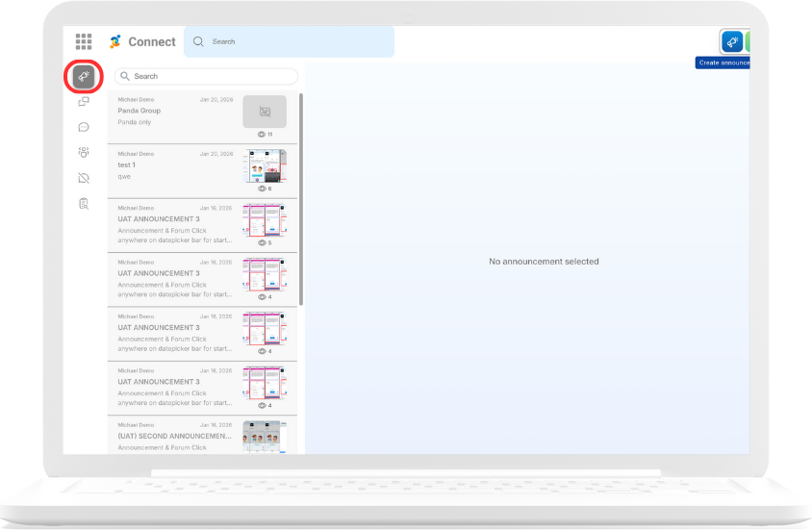
Task: Click the crossed-out sync sidebar icon
Action: coord(84,178)
